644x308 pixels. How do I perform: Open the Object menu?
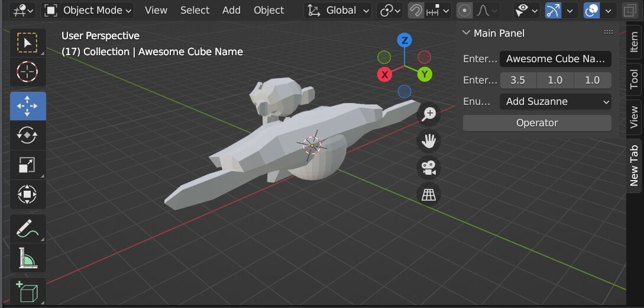[x=268, y=10]
